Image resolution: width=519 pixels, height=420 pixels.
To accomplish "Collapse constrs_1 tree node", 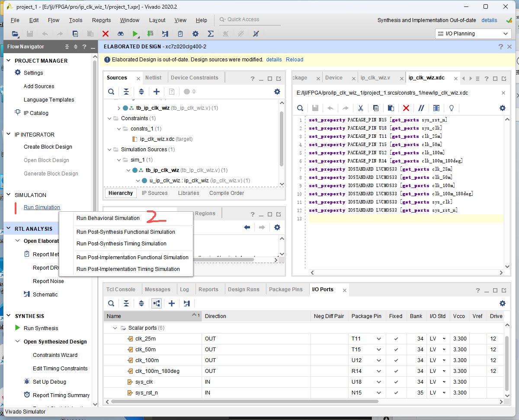I will tap(119, 129).
